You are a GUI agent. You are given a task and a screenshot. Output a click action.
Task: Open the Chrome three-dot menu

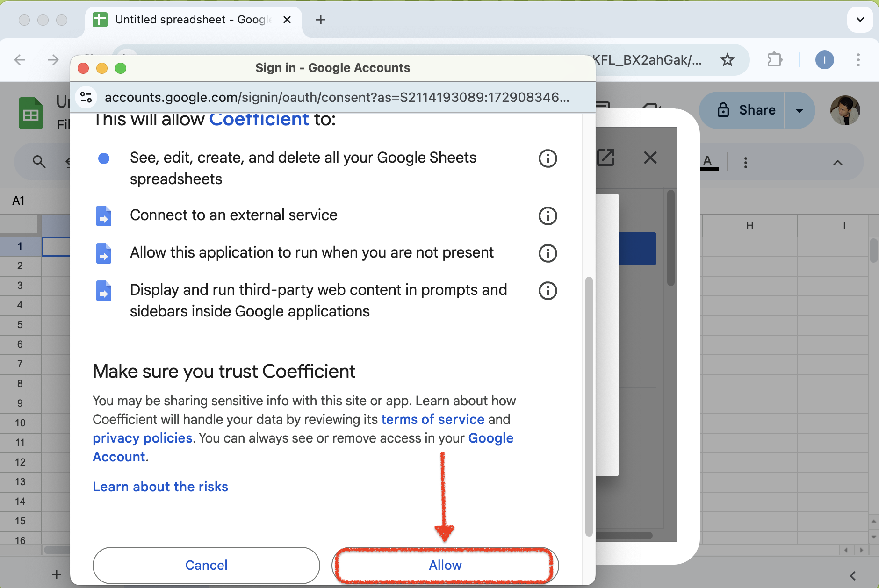coord(858,60)
